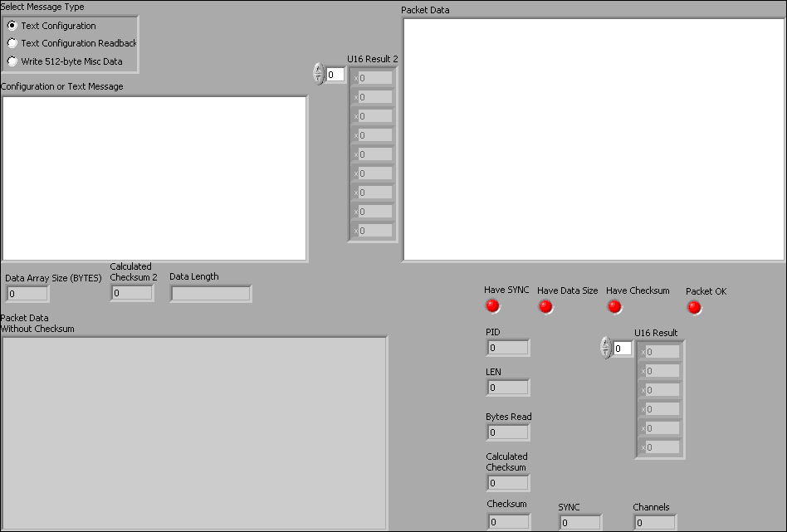Click inside the Configuration or Text Message box

coord(154,174)
